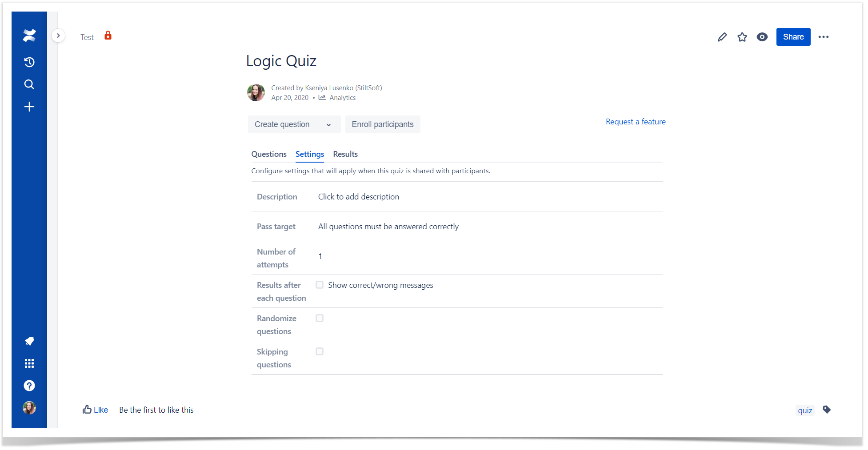This screenshot has height=450, width=868.
Task: Switch to the Questions tab
Action: [269, 154]
